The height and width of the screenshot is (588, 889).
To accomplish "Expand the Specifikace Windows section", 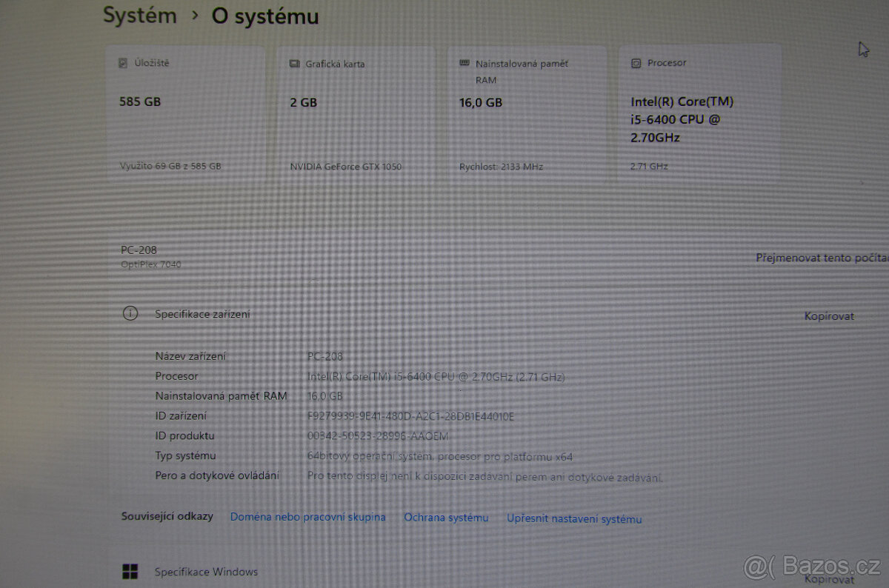I will (205, 571).
